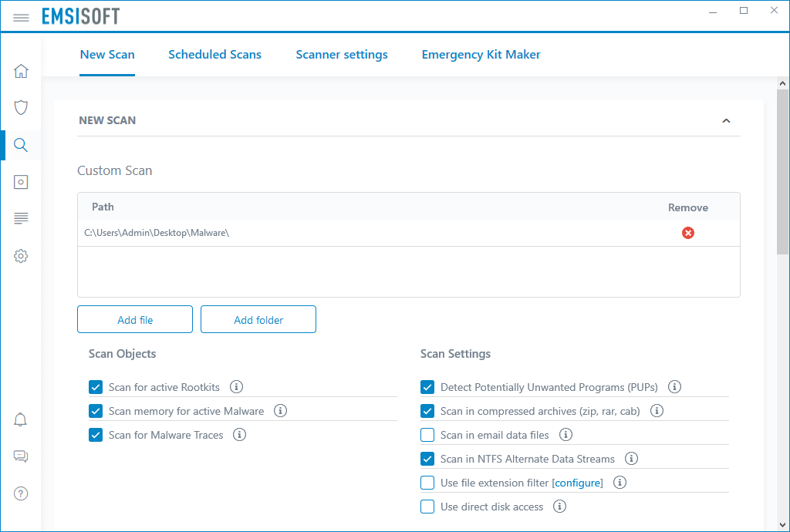Open the Emsisoft navigation hamburger menu
The height and width of the screenshot is (532, 790).
coord(21,16)
